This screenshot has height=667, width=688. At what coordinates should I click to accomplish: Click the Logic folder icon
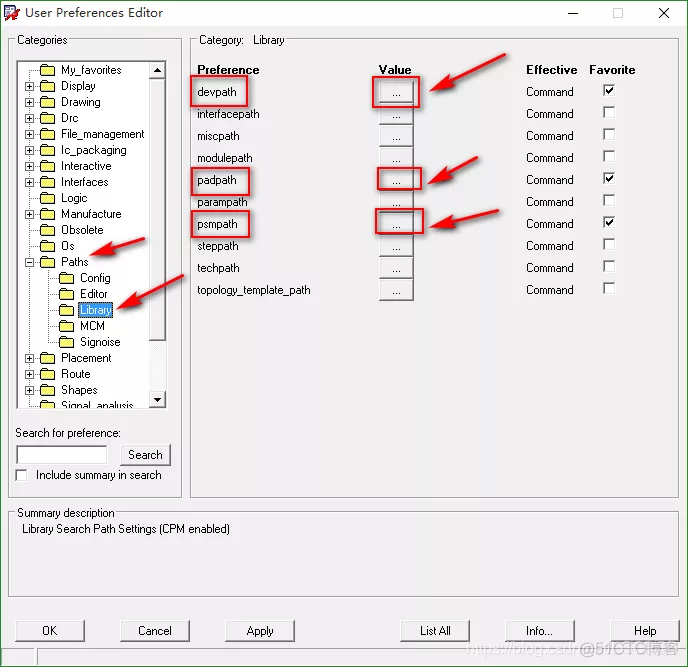[47, 198]
